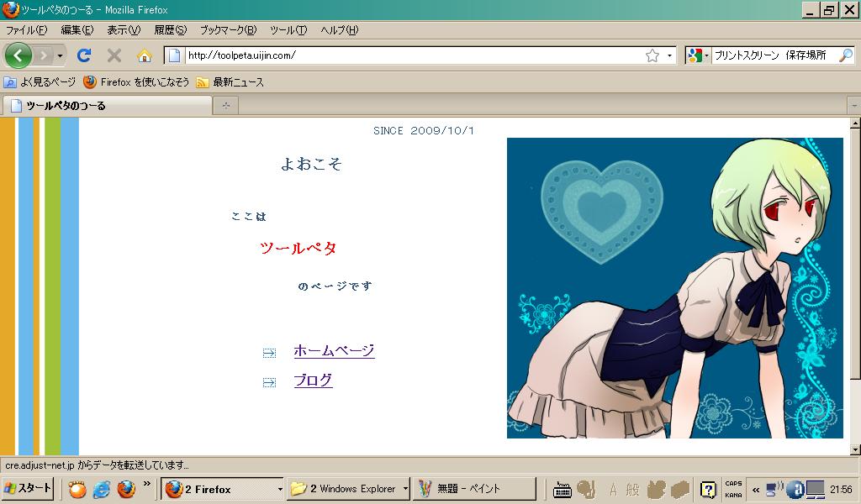Open the 編集(E) menu
This screenshot has width=861, height=504.
pos(77,30)
